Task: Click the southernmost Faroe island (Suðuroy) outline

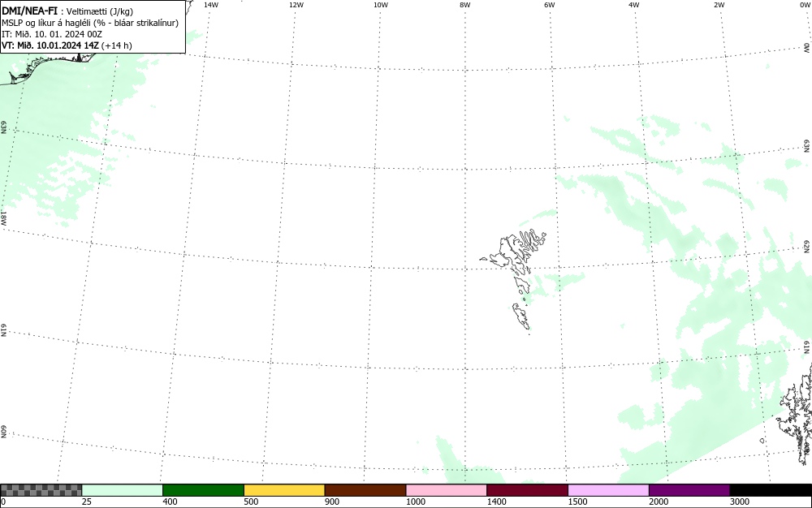Action: click(521, 316)
